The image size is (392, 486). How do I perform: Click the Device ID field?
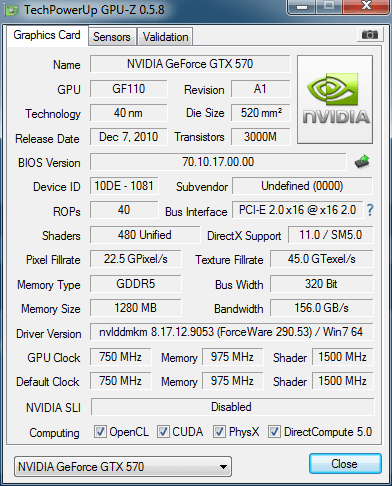click(124, 186)
